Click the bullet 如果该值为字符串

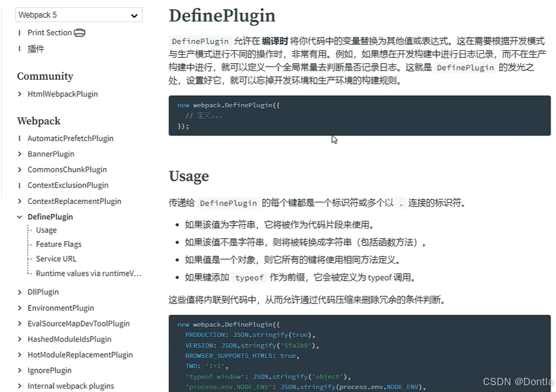point(280,225)
